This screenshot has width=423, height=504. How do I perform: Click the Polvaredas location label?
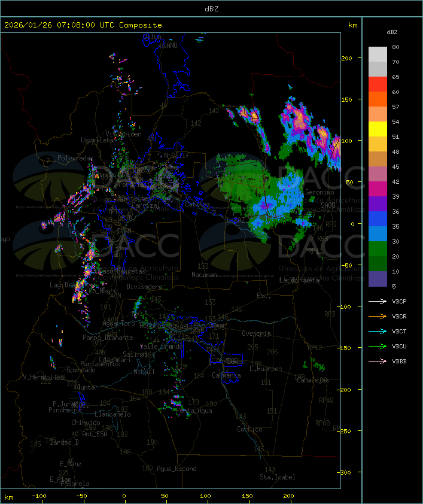75,158
